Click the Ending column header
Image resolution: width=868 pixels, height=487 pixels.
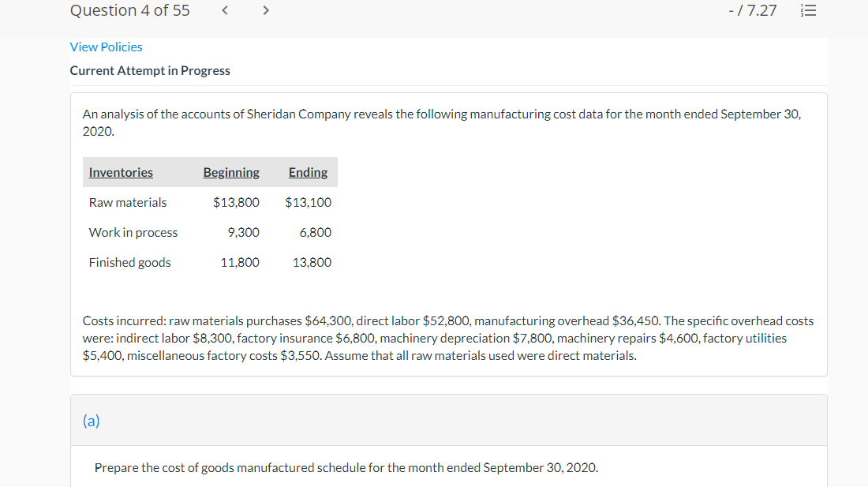coord(308,173)
